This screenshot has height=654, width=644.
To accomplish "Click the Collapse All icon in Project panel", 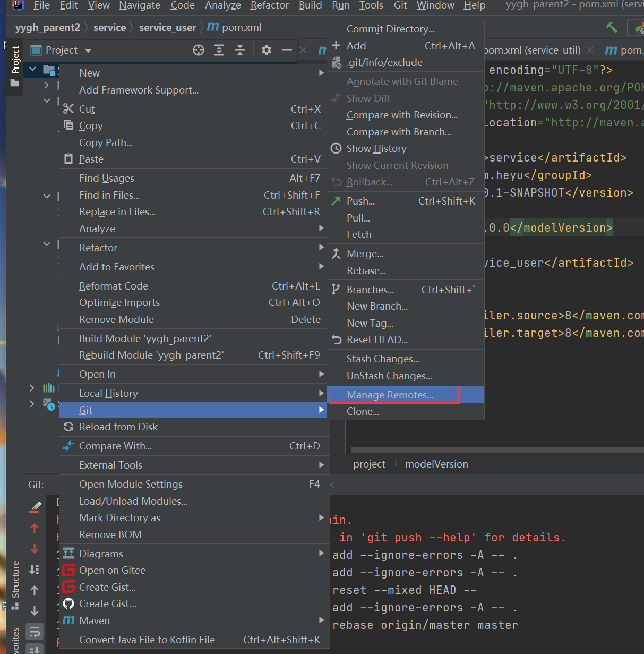I will (240, 50).
